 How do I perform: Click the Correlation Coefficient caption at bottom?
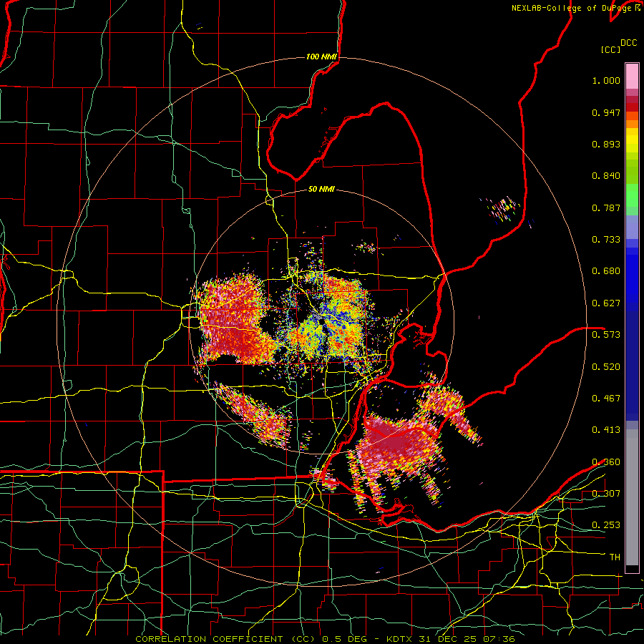click(x=325, y=639)
